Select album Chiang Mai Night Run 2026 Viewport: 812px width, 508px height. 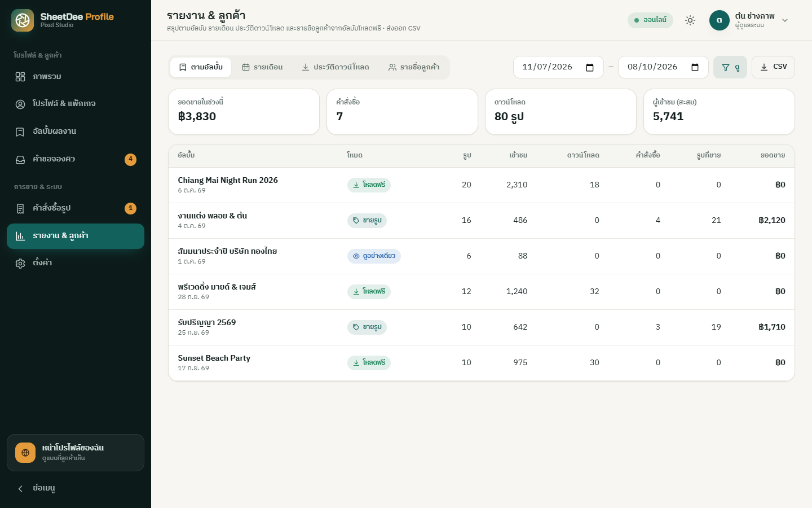point(228,181)
